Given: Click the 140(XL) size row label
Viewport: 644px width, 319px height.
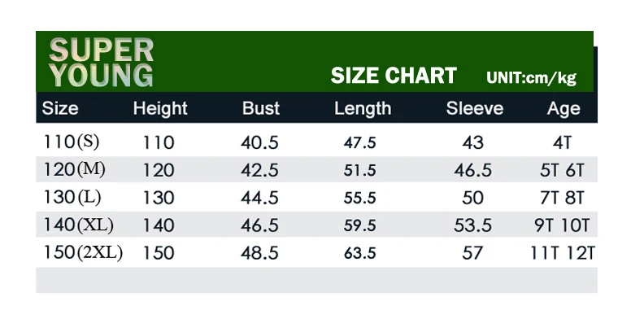Looking at the screenshot, I should 78,225.
